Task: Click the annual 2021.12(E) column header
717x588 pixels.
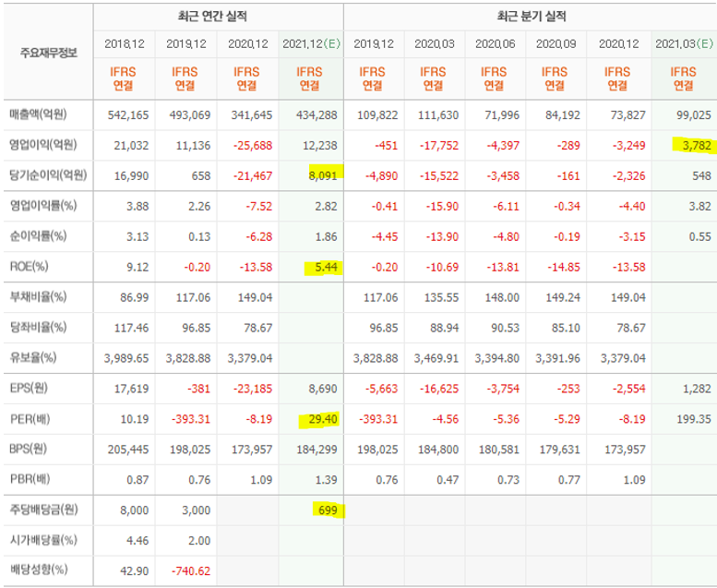Action: 311,44
